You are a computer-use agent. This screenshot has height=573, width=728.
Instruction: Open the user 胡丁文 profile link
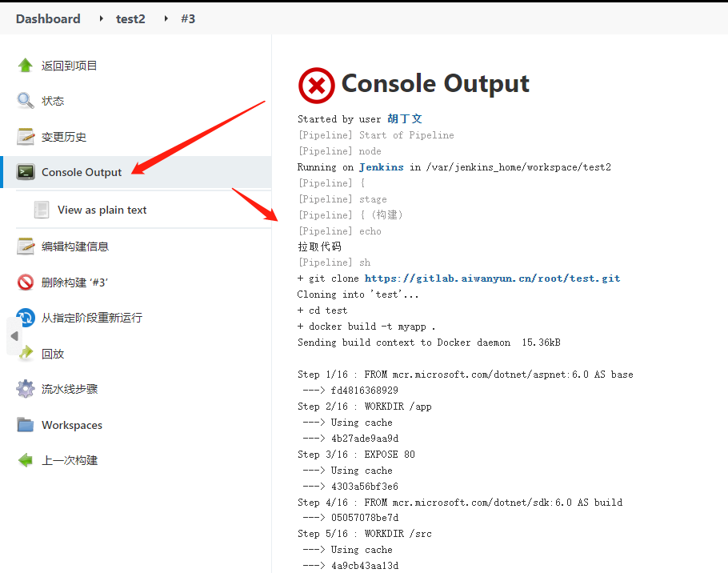405,119
